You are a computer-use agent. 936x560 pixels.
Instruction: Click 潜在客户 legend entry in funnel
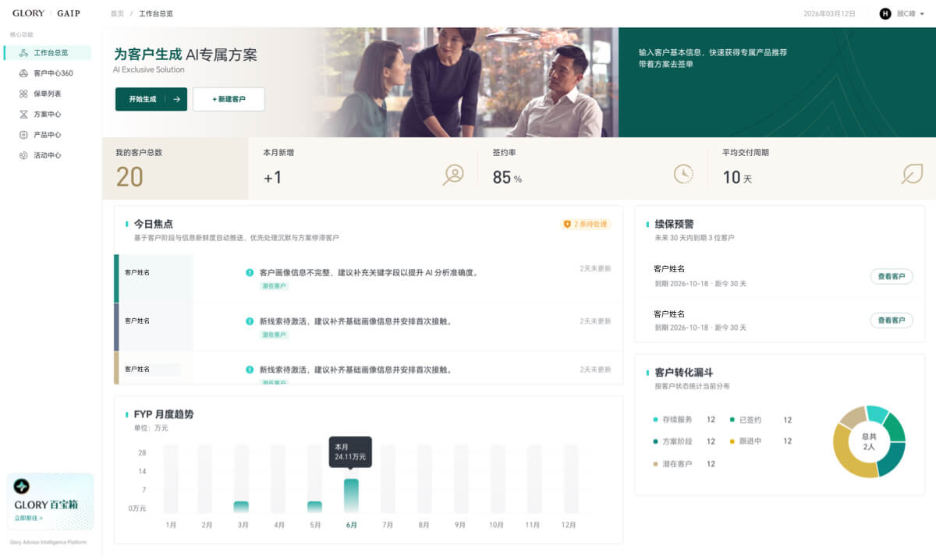[x=684, y=464]
